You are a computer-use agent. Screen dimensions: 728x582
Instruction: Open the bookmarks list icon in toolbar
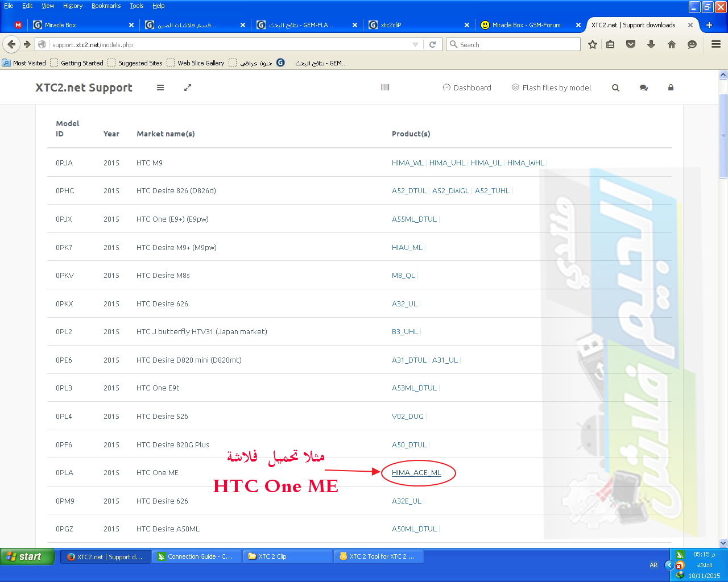click(x=610, y=44)
